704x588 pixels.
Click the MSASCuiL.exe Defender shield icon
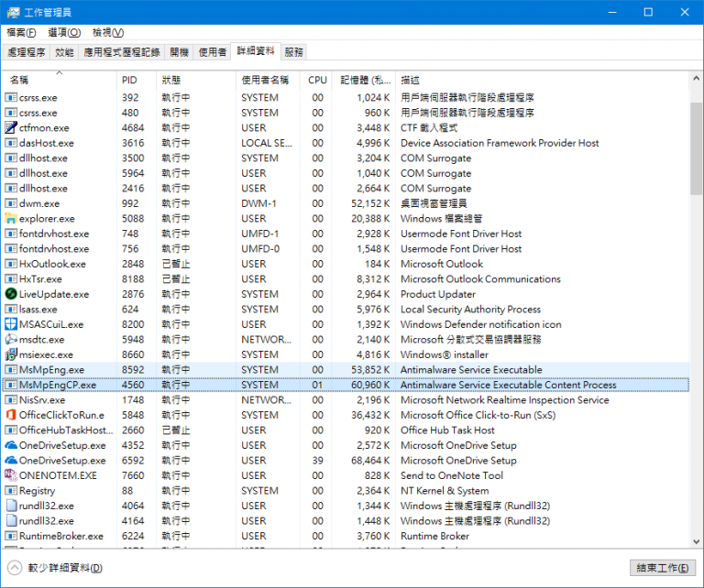(x=11, y=324)
